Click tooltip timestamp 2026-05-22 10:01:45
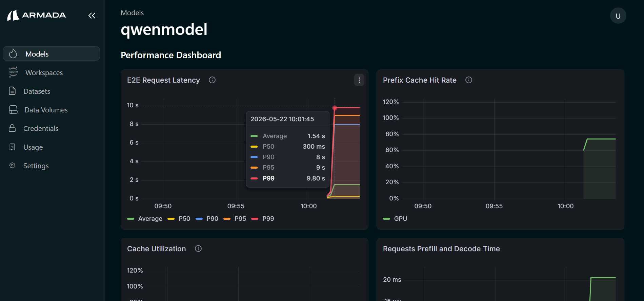 (282, 119)
